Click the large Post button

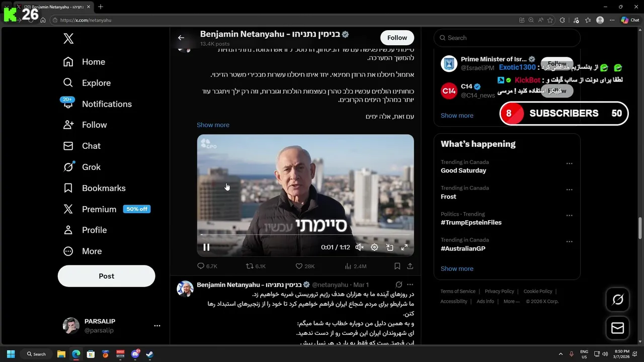107,276
